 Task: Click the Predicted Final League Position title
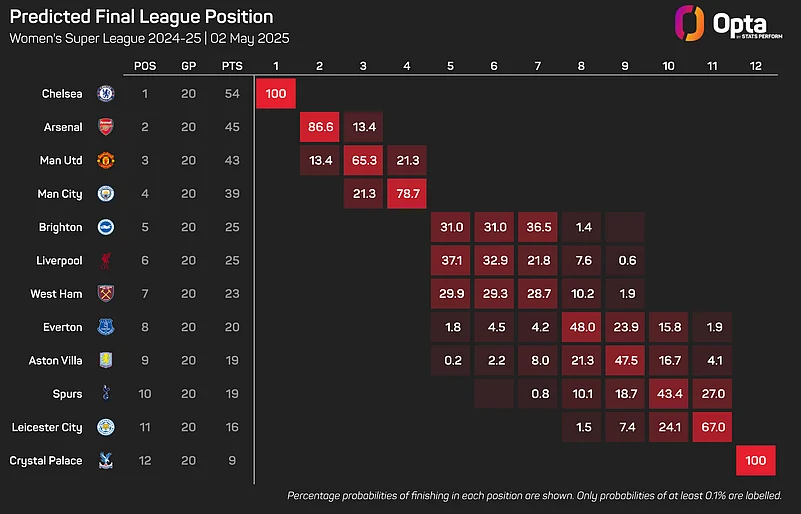pyautogui.click(x=141, y=17)
